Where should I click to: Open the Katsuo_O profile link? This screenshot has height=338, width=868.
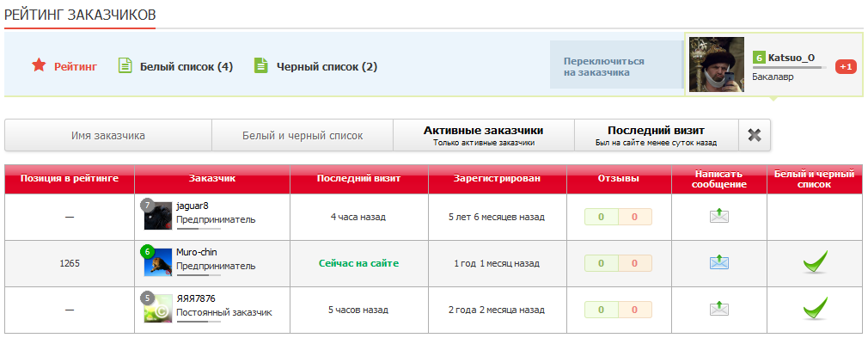(x=791, y=58)
